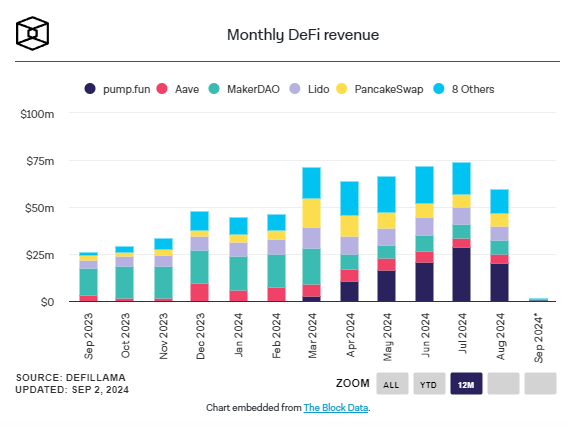Viewport: 568px width, 427px height.
Task: Click the Mar 2024 axis label
Action: [x=312, y=336]
